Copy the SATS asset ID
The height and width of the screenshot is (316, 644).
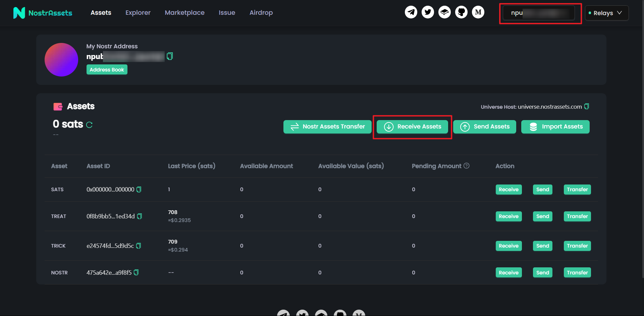click(x=139, y=190)
